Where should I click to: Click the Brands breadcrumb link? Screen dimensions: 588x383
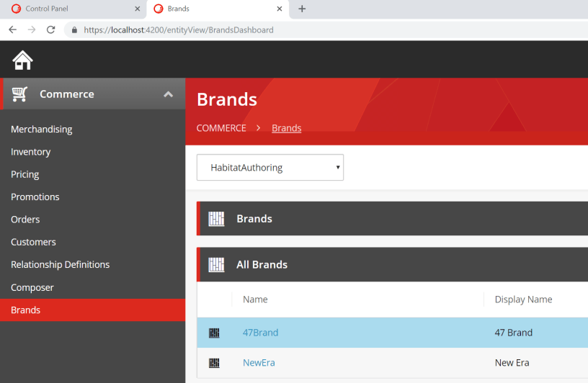(286, 128)
